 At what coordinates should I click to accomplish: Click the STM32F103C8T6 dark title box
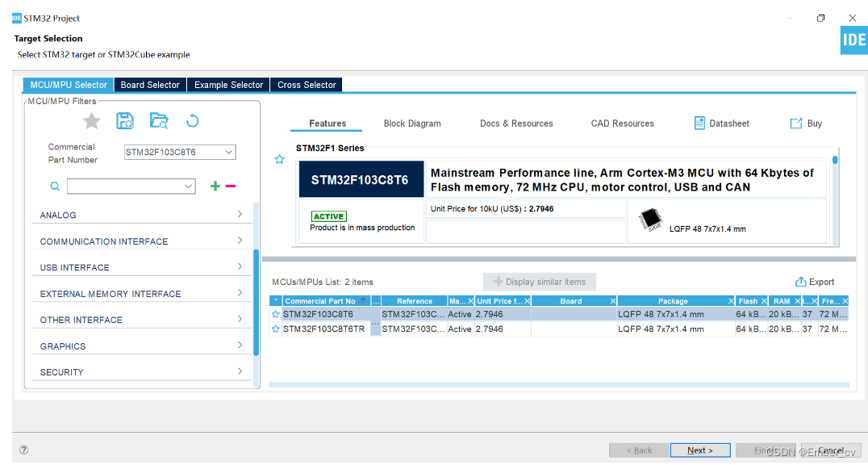pyautogui.click(x=361, y=179)
